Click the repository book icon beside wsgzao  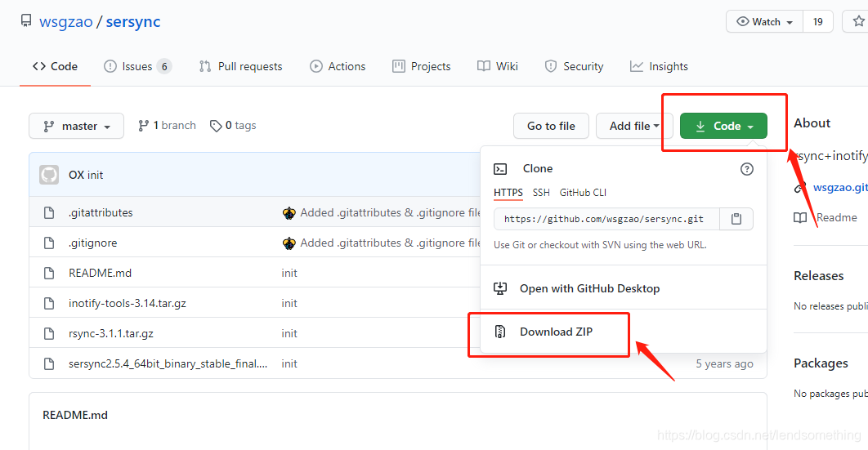(26, 21)
